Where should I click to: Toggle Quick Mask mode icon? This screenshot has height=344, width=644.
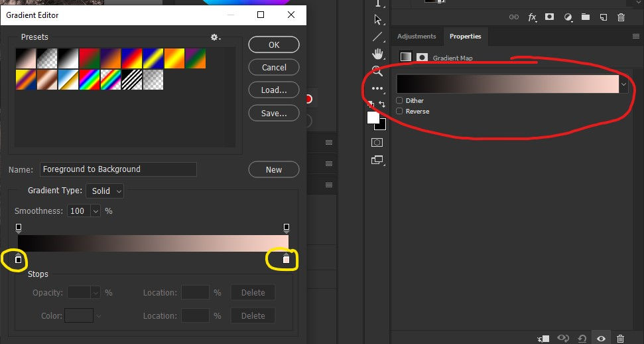tap(377, 142)
